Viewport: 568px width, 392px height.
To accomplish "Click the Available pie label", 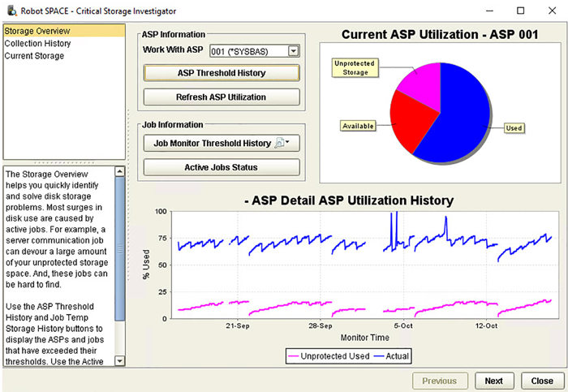I will click(358, 126).
